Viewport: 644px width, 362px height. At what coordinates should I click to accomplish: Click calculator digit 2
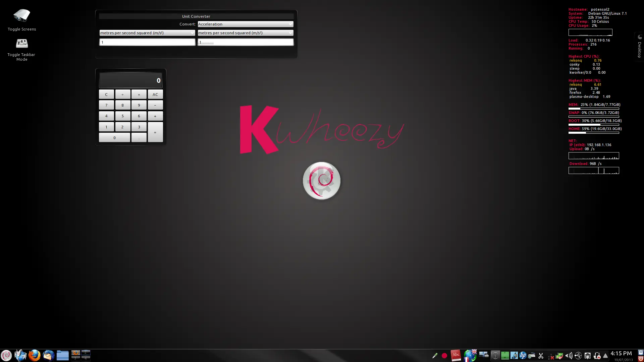pos(123,127)
